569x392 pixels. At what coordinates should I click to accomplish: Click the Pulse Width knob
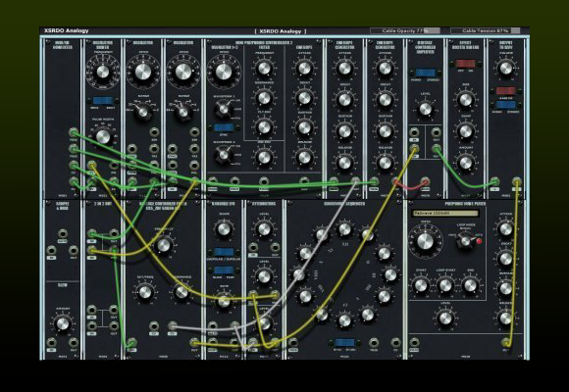click(x=103, y=137)
